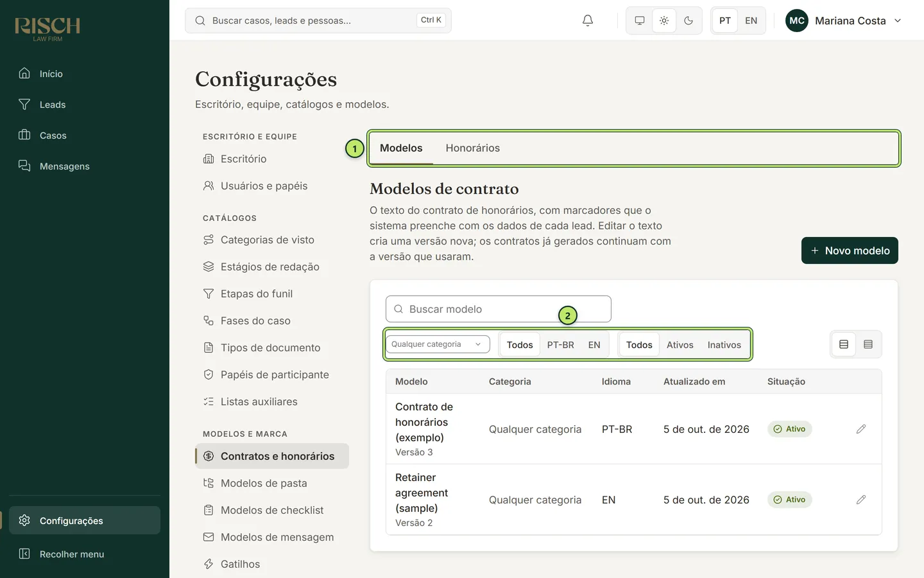This screenshot has width=924, height=578.
Task: Open Modelos de pasta
Action: pos(272,483)
